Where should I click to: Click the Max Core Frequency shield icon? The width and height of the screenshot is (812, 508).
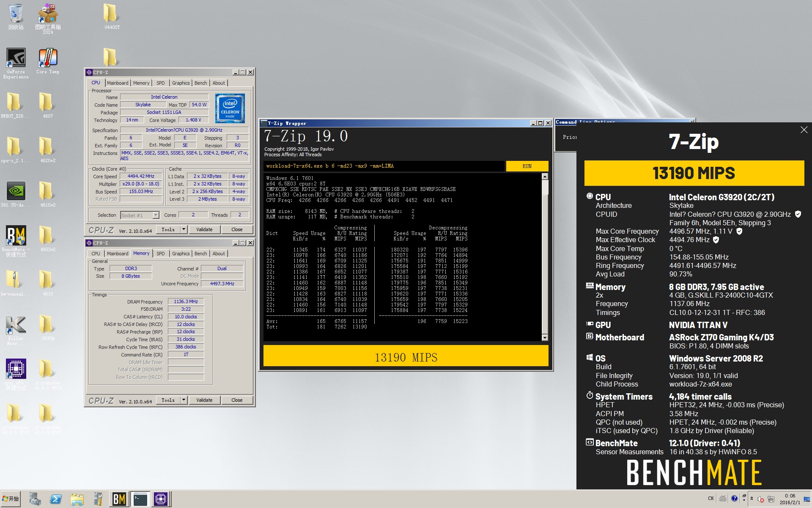(x=739, y=231)
